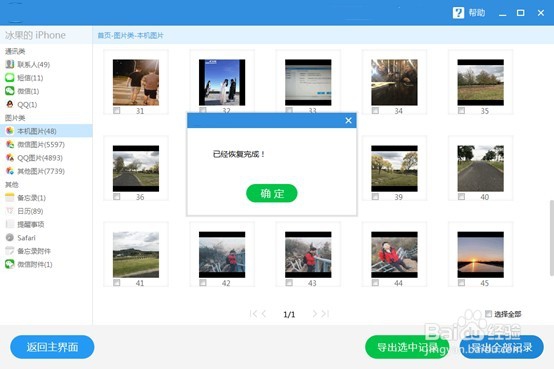Click the 帮助 help question-mark icon
The height and width of the screenshot is (369, 554).
click(x=458, y=13)
